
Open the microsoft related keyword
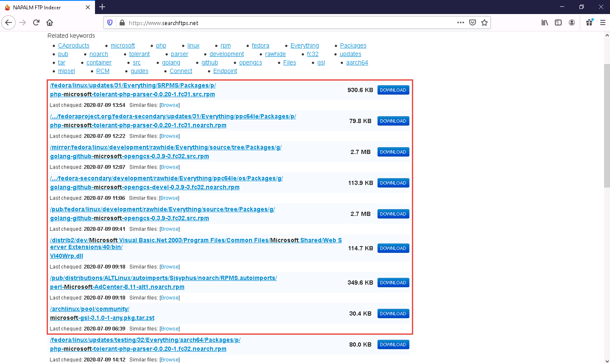pyautogui.click(x=123, y=45)
